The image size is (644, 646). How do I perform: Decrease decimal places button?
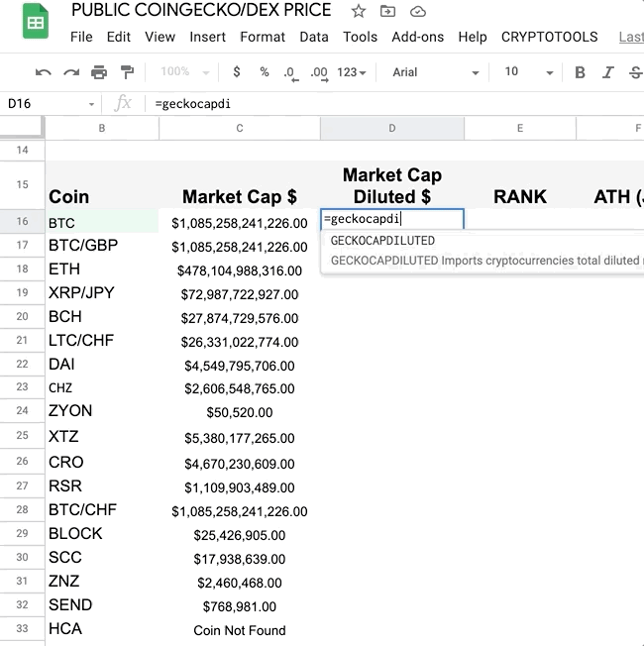pyautogui.click(x=291, y=74)
